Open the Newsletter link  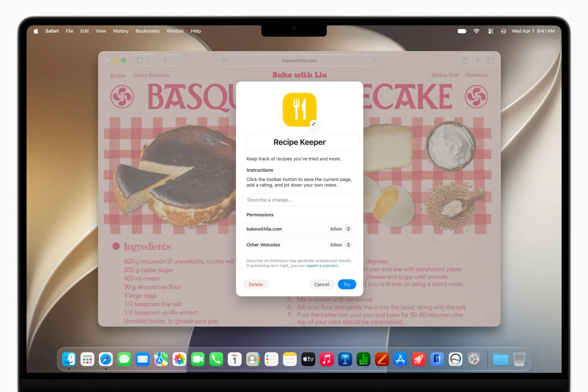coord(478,75)
